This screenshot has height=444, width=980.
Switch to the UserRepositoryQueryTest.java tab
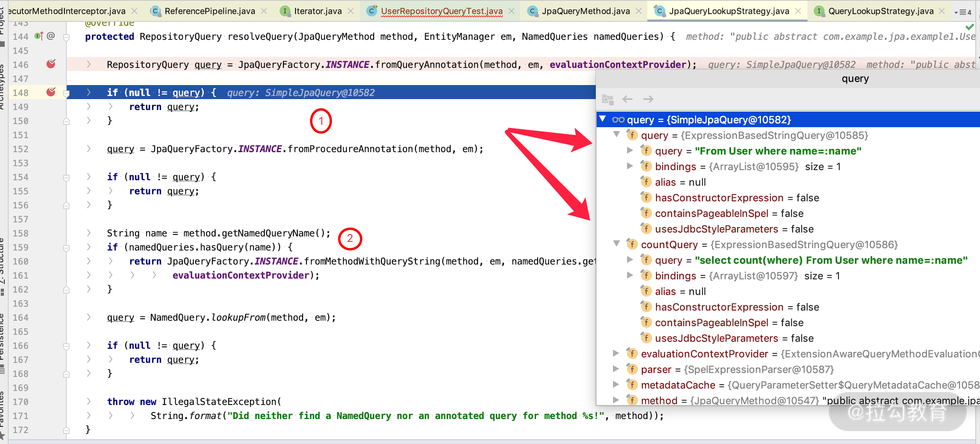click(x=441, y=11)
